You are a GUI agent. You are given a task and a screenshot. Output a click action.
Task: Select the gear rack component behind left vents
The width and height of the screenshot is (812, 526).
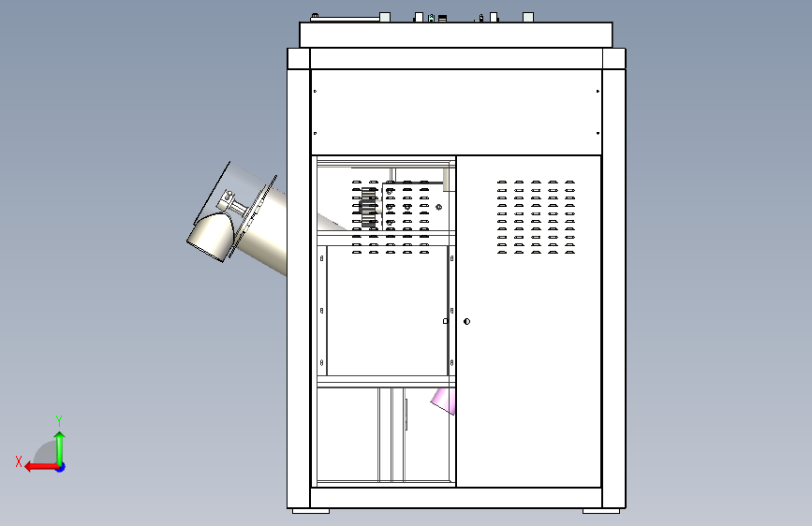click(x=368, y=208)
